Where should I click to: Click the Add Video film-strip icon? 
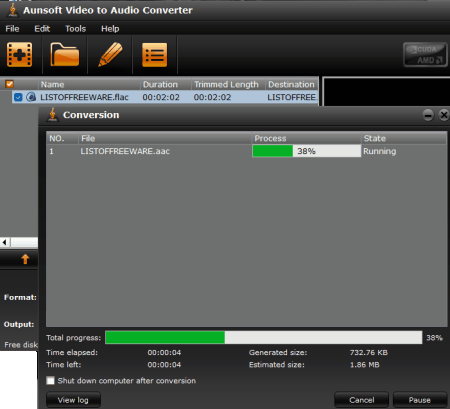point(20,55)
